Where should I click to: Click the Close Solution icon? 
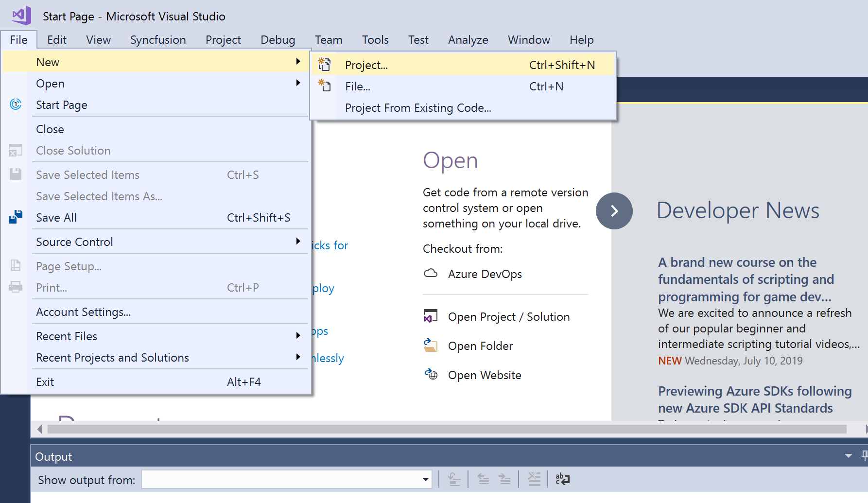coord(16,150)
